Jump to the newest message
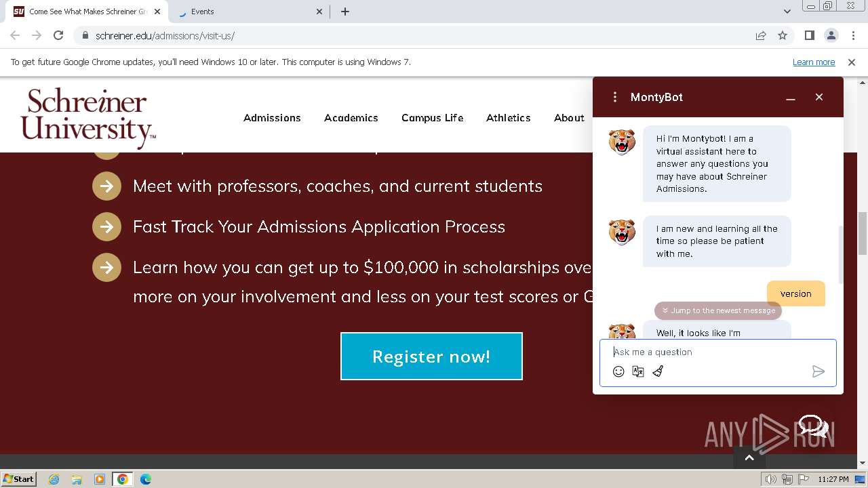The height and width of the screenshot is (488, 868). pos(718,310)
